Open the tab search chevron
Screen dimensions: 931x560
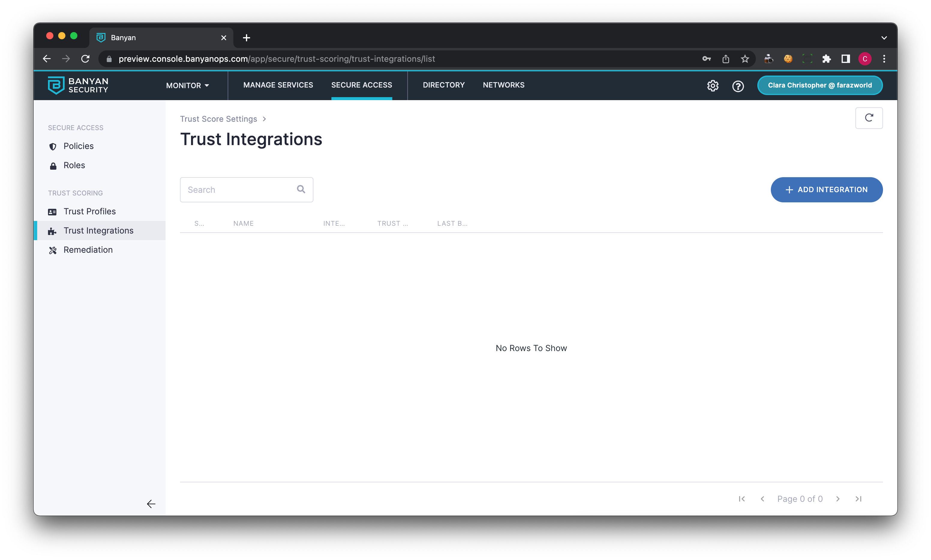click(x=884, y=38)
